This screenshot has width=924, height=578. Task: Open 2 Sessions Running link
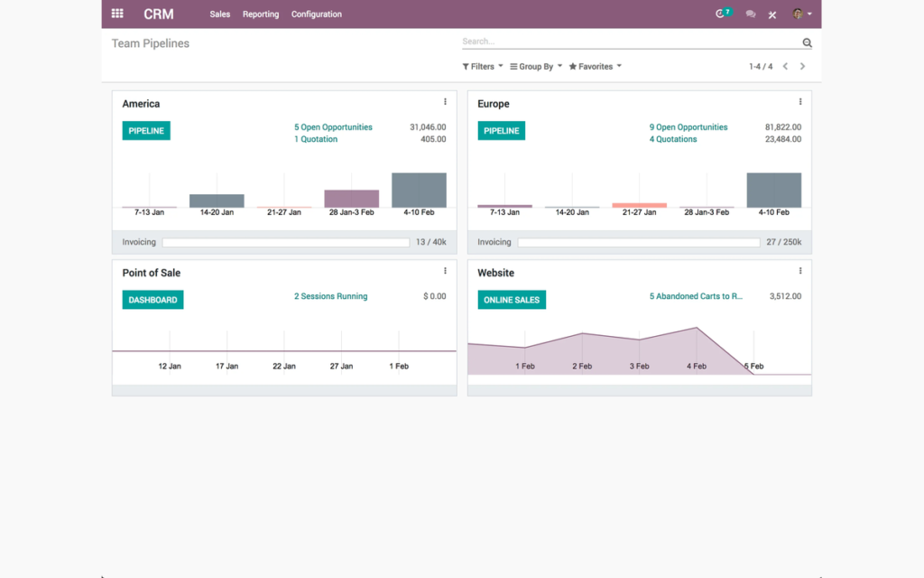tap(330, 296)
